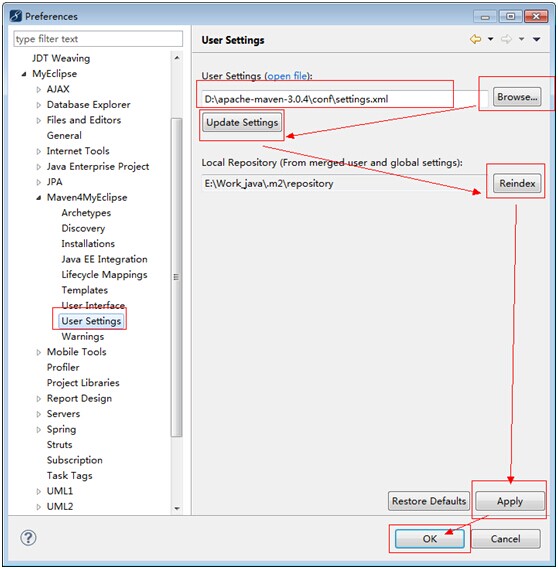558x569 pixels.
Task: Expand the AJAX tree node
Action: pyautogui.click(x=39, y=89)
